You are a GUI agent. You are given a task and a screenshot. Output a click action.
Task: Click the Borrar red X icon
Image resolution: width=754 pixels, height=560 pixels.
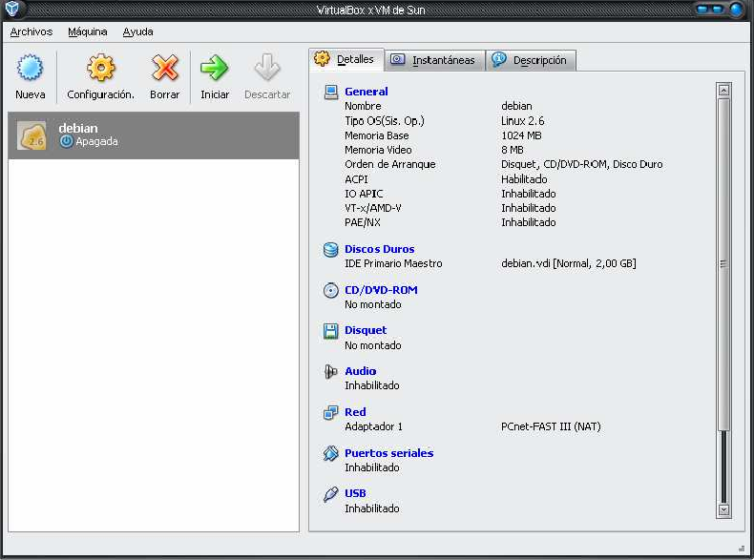[165, 69]
